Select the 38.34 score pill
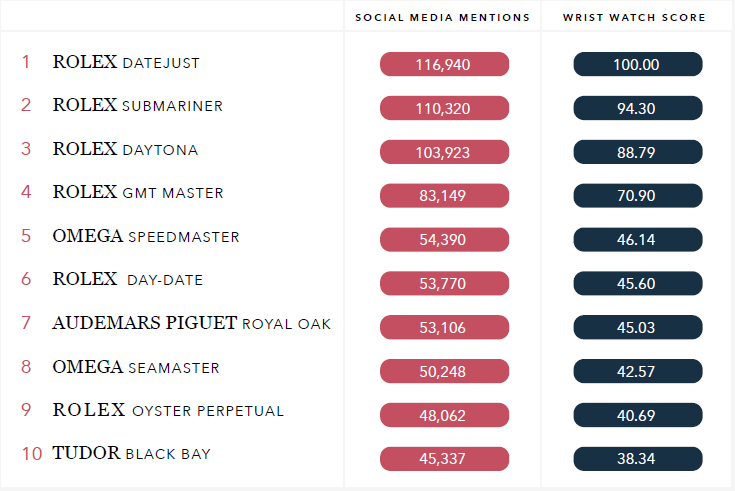This screenshot has height=491, width=735. tap(637, 459)
